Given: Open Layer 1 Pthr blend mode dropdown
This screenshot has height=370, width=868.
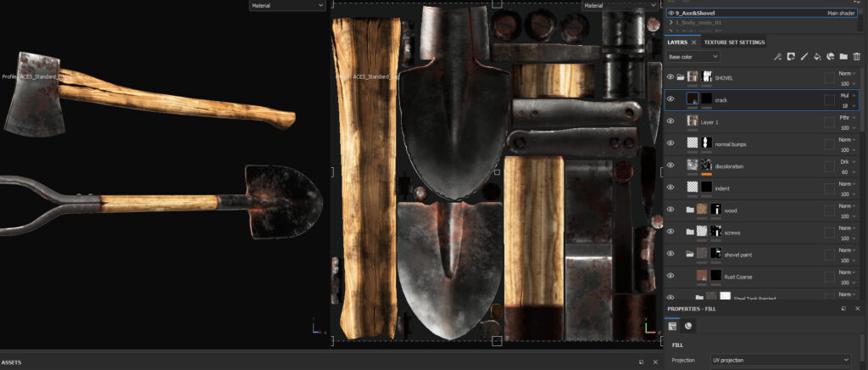Looking at the screenshot, I should pyautogui.click(x=847, y=117).
